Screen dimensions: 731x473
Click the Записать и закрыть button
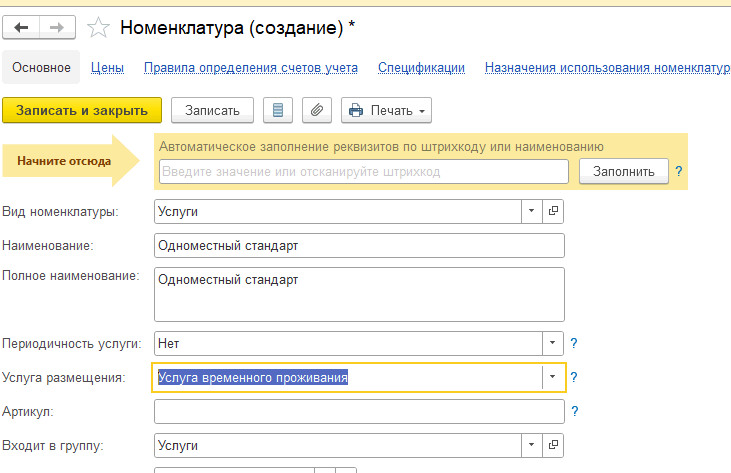coord(82,110)
